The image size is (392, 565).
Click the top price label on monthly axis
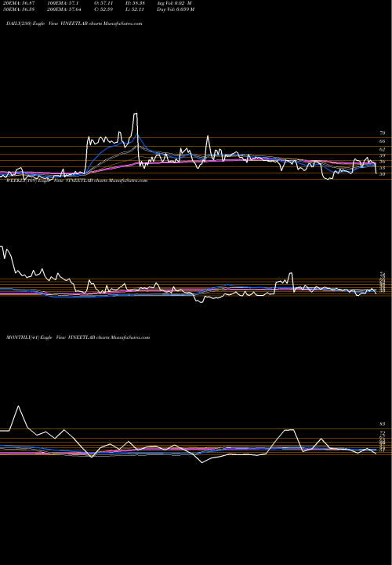(383, 424)
